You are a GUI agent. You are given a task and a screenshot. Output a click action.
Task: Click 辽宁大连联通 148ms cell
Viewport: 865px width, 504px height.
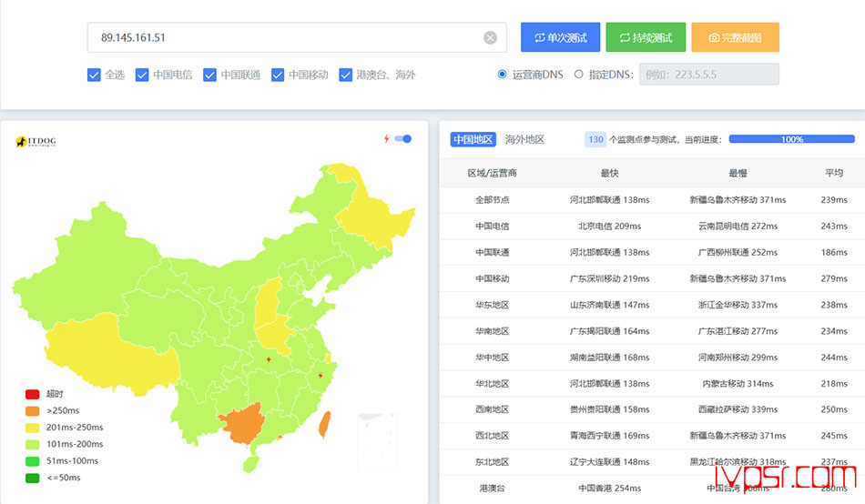[609, 462]
